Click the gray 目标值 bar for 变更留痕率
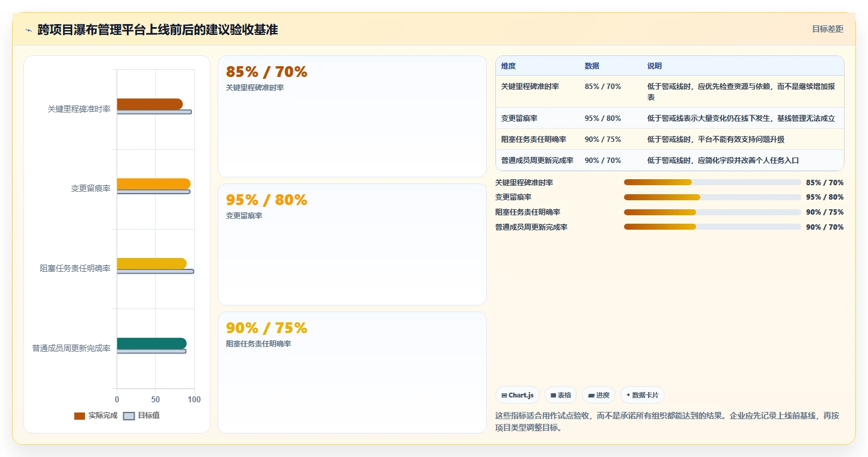Image resolution: width=868 pixels, height=457 pixels. pyautogui.click(x=153, y=192)
